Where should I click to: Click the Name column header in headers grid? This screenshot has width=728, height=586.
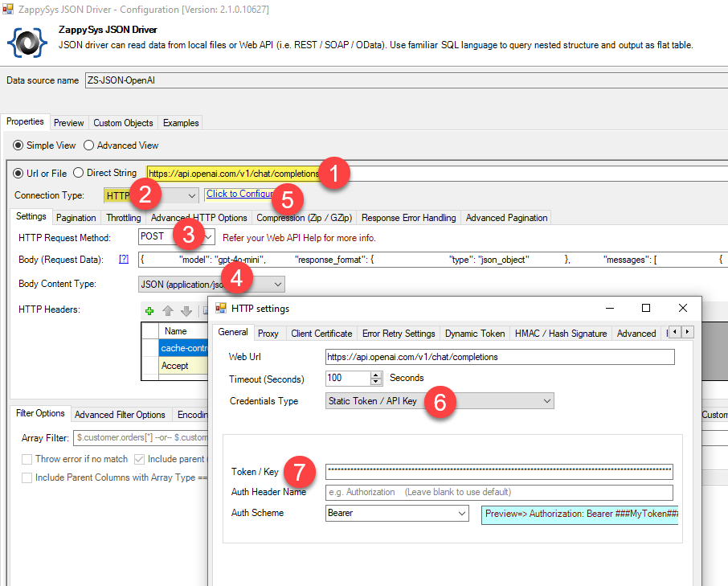coord(183,331)
